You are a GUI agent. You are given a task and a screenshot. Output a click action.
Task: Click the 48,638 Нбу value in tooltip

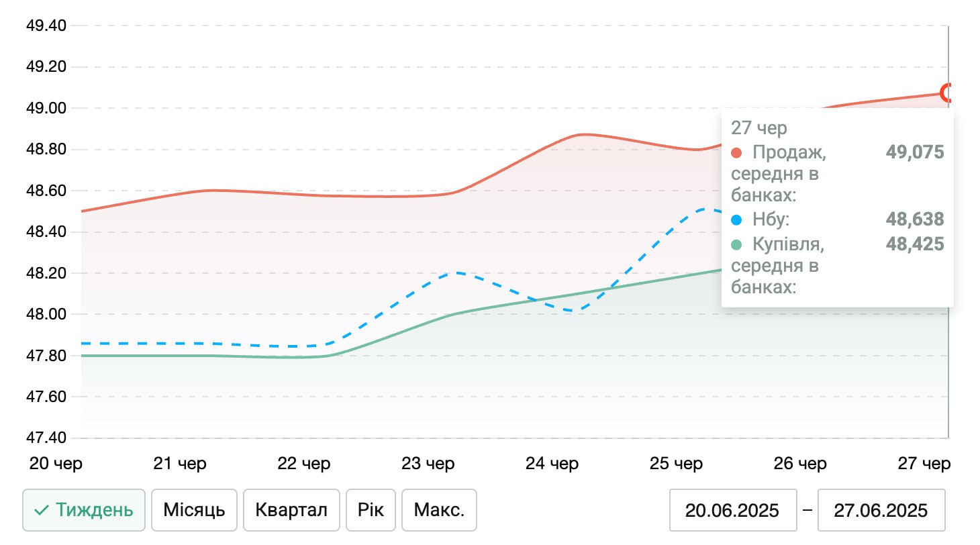click(915, 219)
